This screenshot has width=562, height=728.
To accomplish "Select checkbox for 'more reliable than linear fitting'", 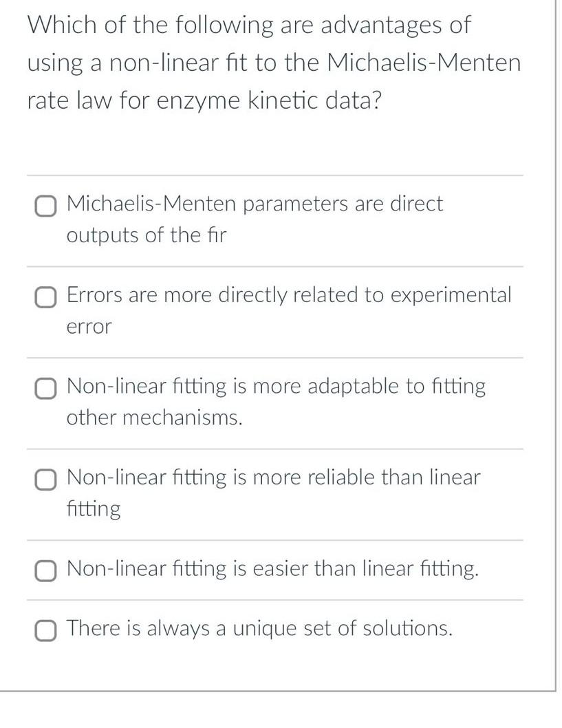I will pos(46,479).
